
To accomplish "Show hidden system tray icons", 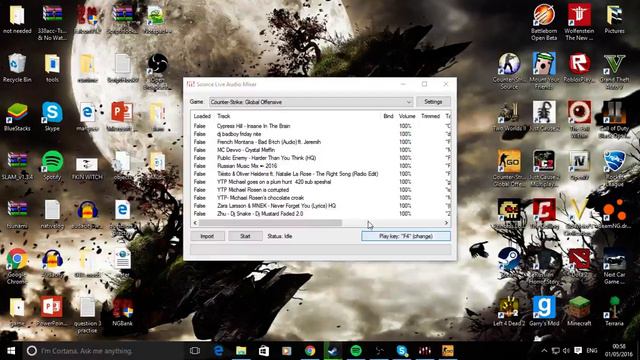I will 544,351.
